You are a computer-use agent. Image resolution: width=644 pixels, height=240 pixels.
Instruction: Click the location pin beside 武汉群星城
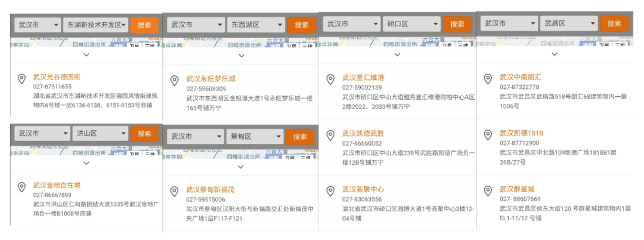pos(488,191)
